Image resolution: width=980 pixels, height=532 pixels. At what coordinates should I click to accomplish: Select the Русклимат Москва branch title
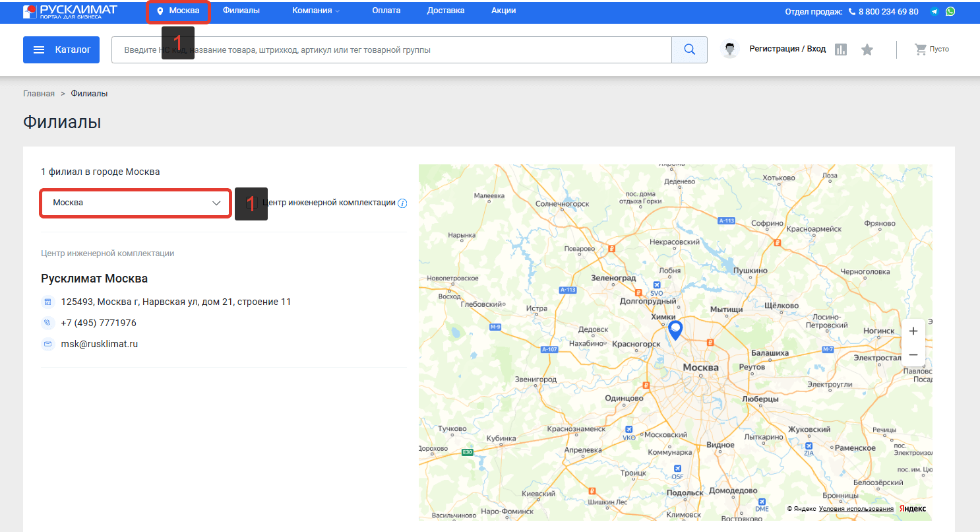[x=94, y=279]
